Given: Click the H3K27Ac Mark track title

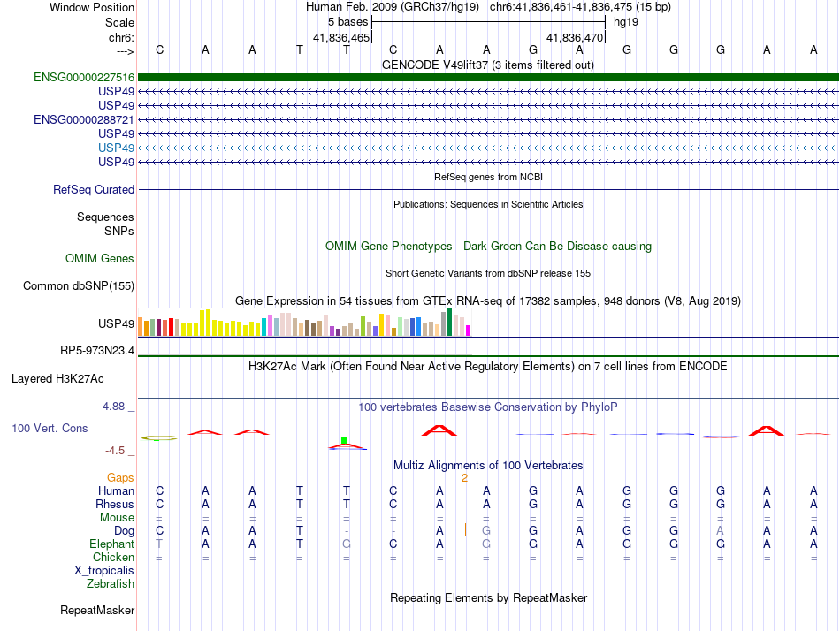Looking at the screenshot, I should pyautogui.click(x=488, y=367).
